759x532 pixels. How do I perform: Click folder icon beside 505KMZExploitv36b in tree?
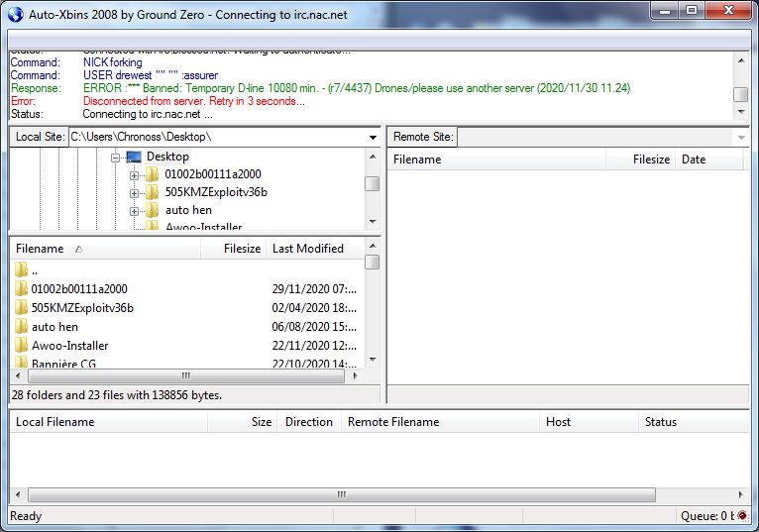(x=152, y=192)
